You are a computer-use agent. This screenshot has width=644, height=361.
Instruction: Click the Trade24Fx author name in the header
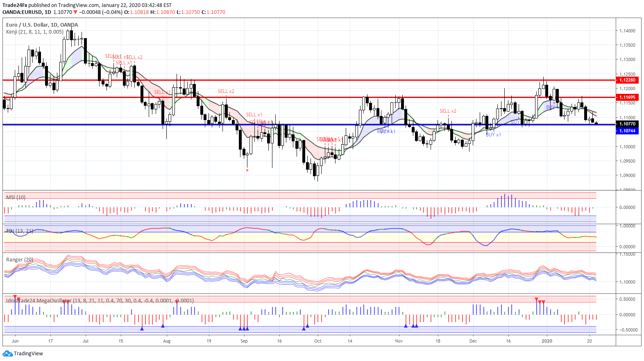tap(15, 5)
